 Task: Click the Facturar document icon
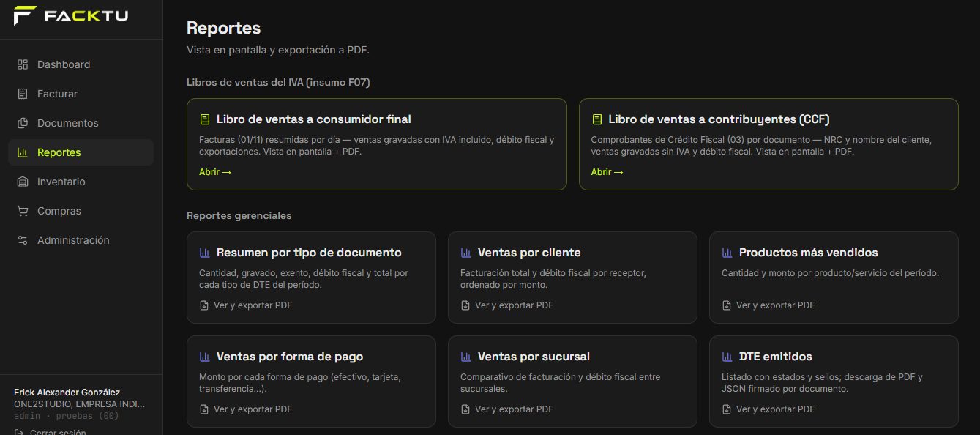23,94
